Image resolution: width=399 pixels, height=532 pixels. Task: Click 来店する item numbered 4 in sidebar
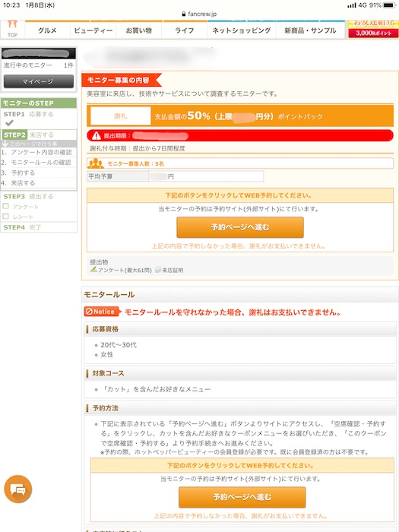(18, 183)
